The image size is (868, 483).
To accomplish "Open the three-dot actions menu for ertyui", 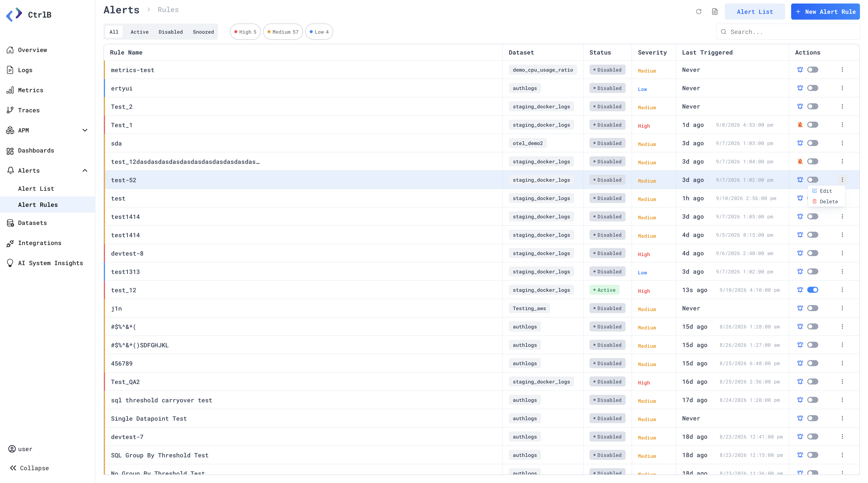I will click(x=842, y=88).
